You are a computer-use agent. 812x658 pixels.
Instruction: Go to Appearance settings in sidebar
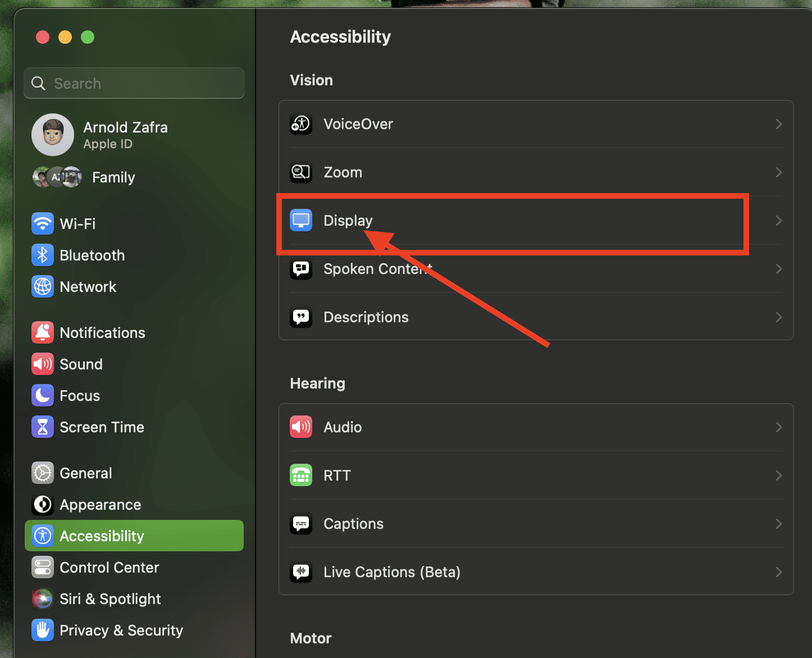click(x=100, y=505)
